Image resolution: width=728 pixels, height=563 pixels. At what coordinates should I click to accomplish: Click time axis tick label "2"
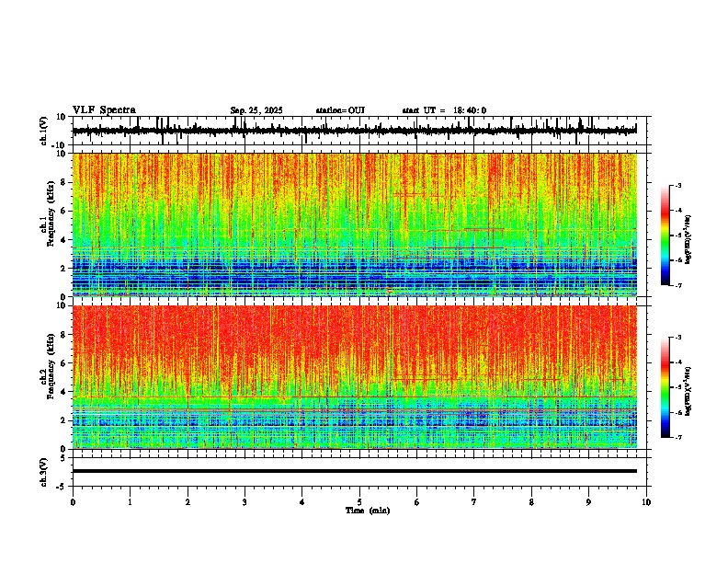(x=188, y=502)
